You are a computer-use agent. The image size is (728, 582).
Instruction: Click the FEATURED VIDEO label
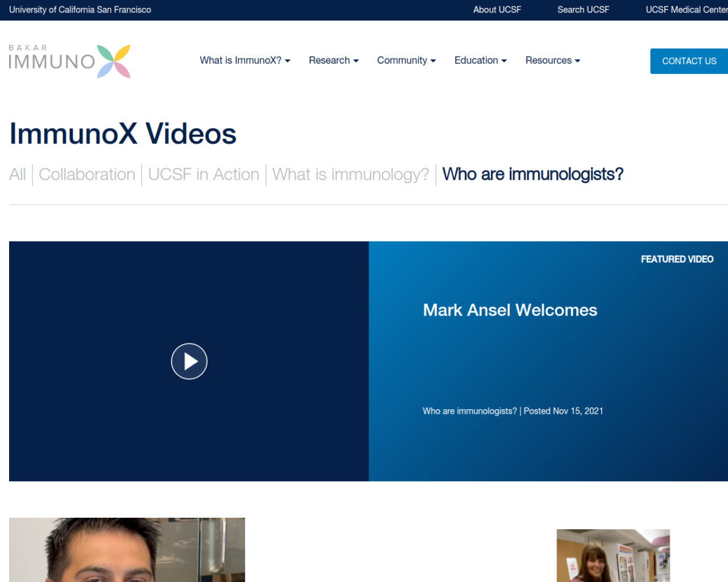[677, 259]
